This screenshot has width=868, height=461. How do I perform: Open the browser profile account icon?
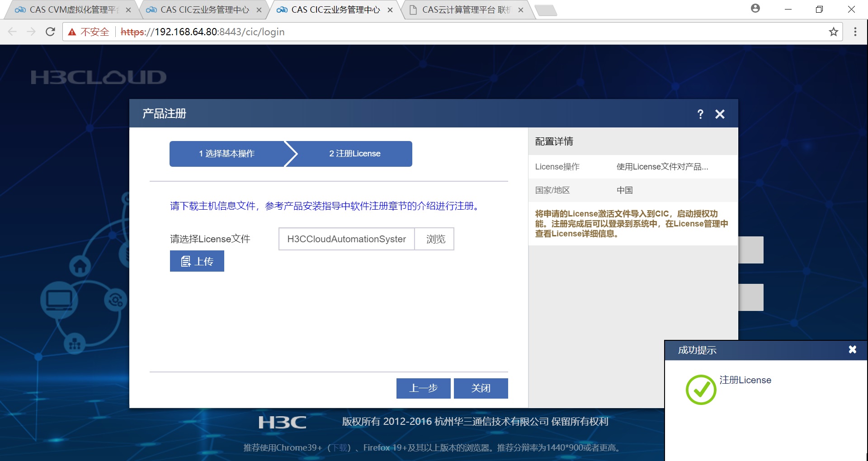tap(755, 8)
